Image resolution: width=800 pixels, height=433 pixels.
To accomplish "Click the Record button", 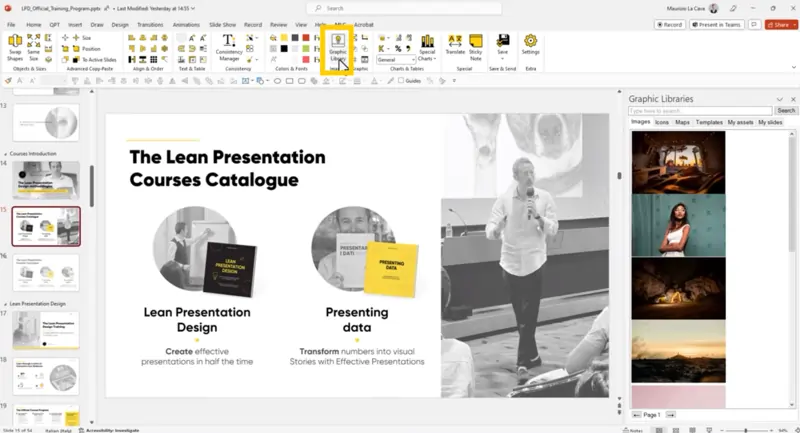I will pyautogui.click(x=669, y=24).
